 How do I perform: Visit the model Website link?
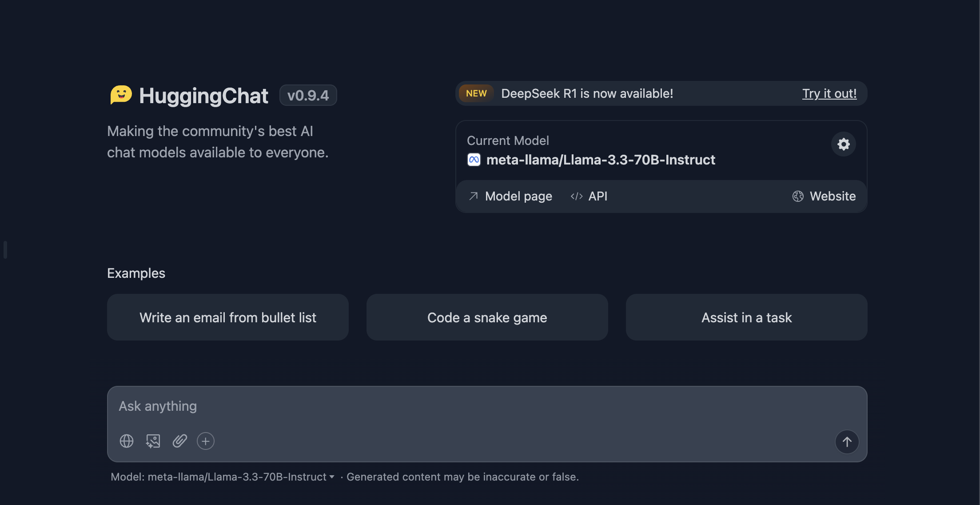coord(824,196)
